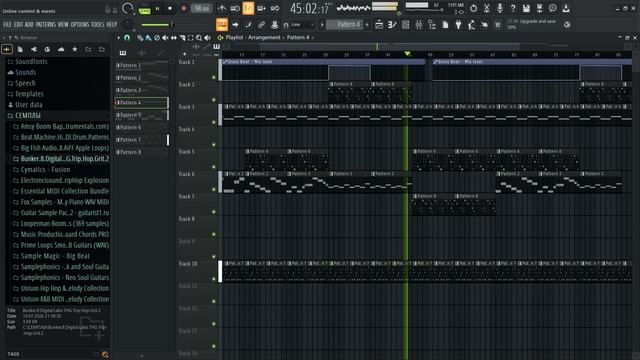Open the global Line snap dropdown
Image resolution: width=640 pixels, height=360 pixels.
[302, 25]
